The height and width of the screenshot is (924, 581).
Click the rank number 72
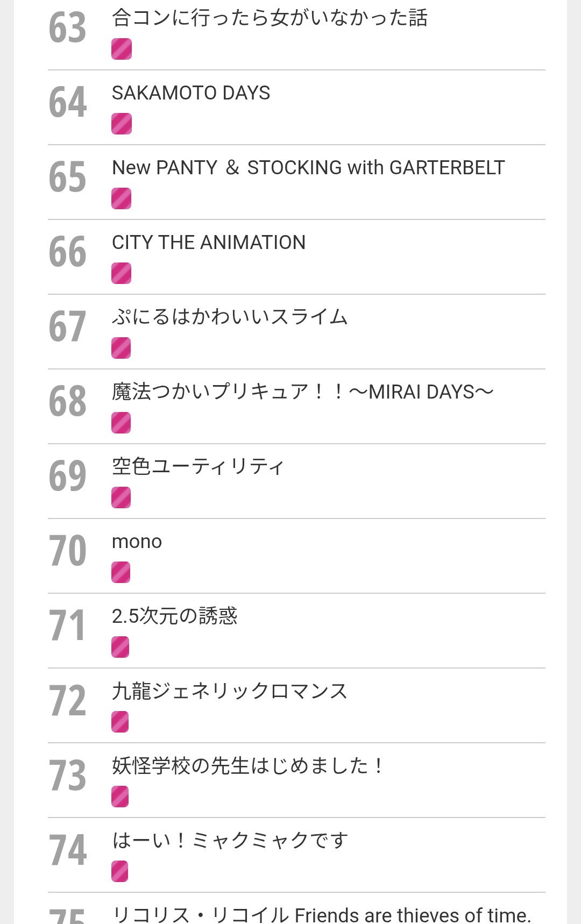pyautogui.click(x=68, y=701)
